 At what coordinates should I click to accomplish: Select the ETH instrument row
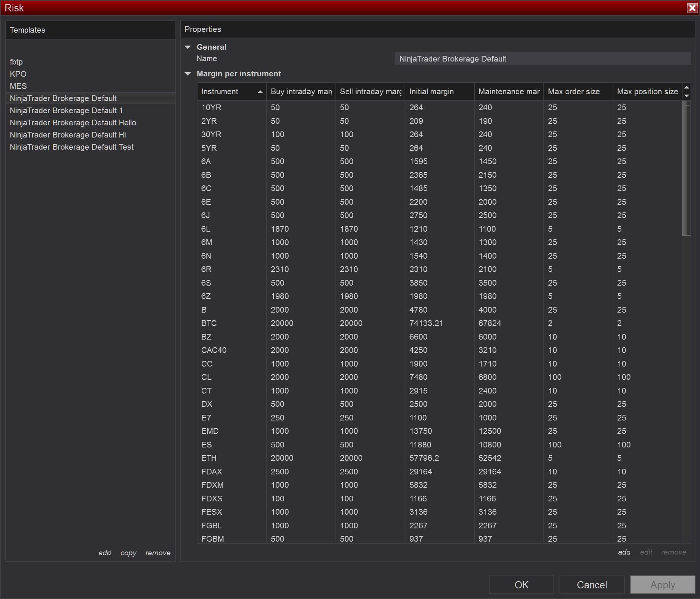[439, 458]
